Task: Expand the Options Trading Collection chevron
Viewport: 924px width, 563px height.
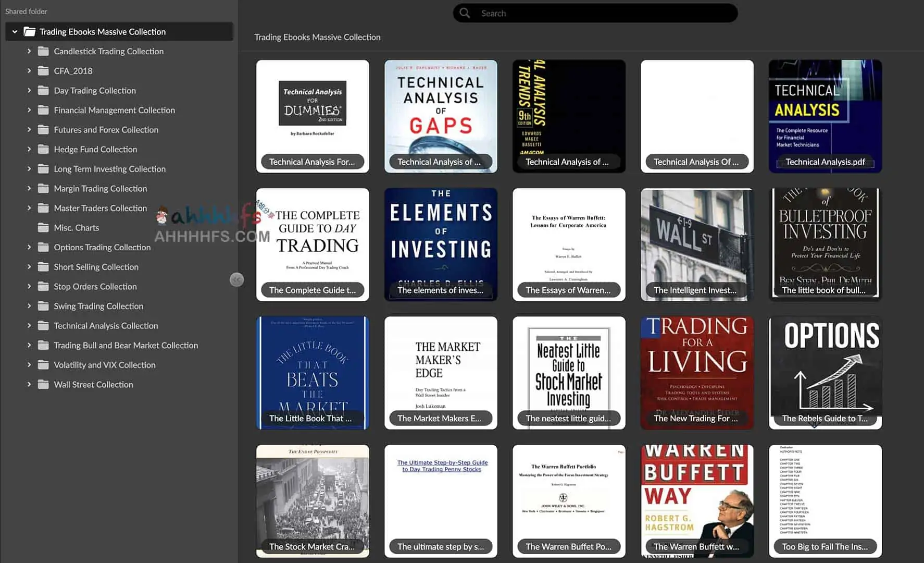Action: point(29,247)
